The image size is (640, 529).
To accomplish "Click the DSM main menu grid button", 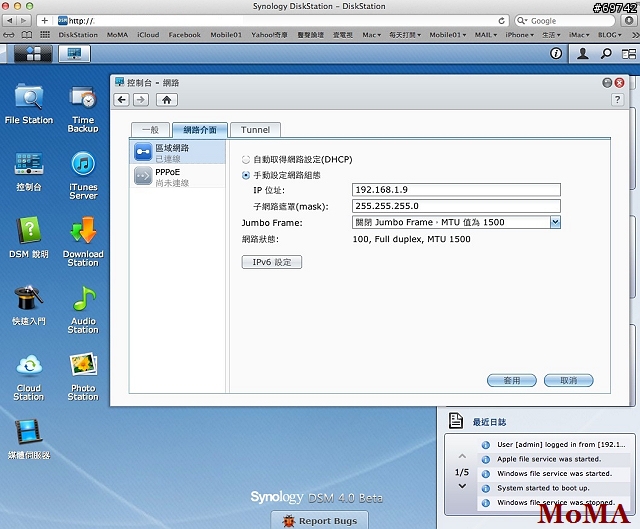I will pos(33,53).
